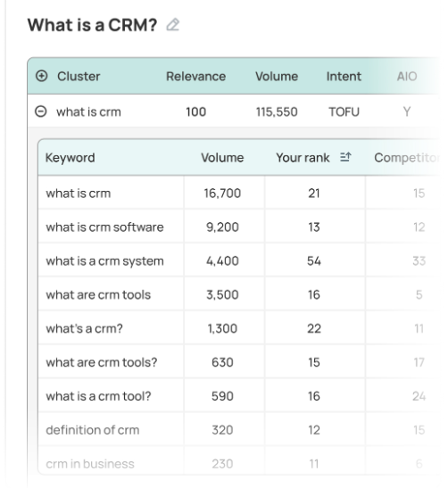Image resolution: width=448 pixels, height=488 pixels.
Task: Click the AIO column header
Action: tap(407, 76)
